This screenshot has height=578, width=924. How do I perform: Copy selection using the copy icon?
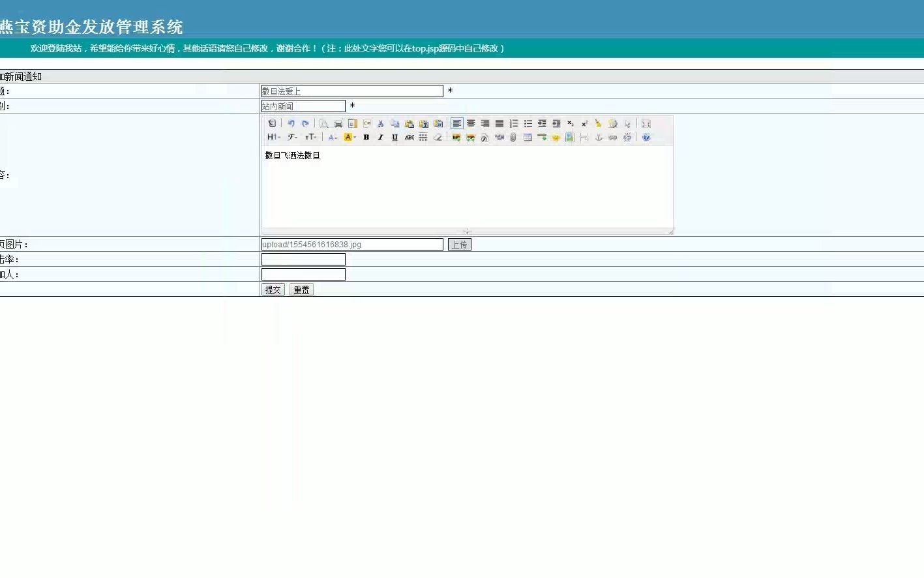tap(395, 123)
